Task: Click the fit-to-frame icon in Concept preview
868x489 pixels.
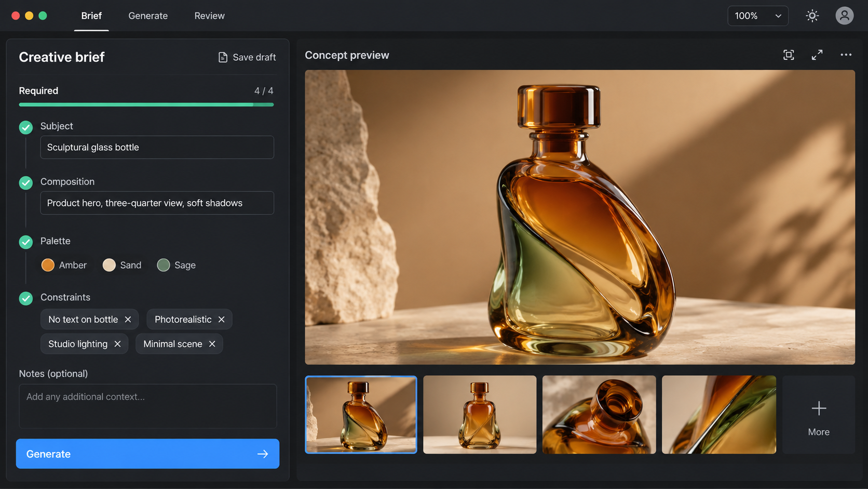Action: (789, 55)
